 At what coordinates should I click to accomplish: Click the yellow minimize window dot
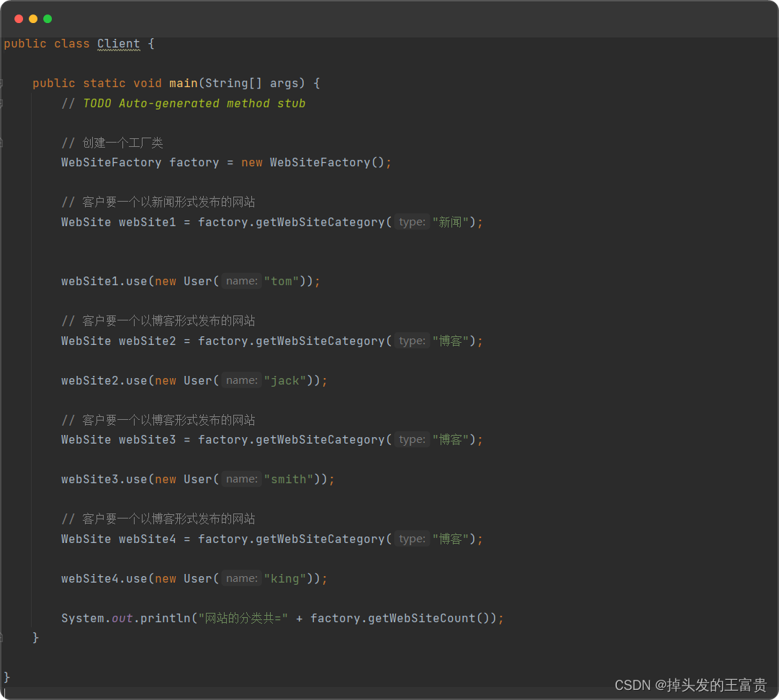click(x=33, y=19)
